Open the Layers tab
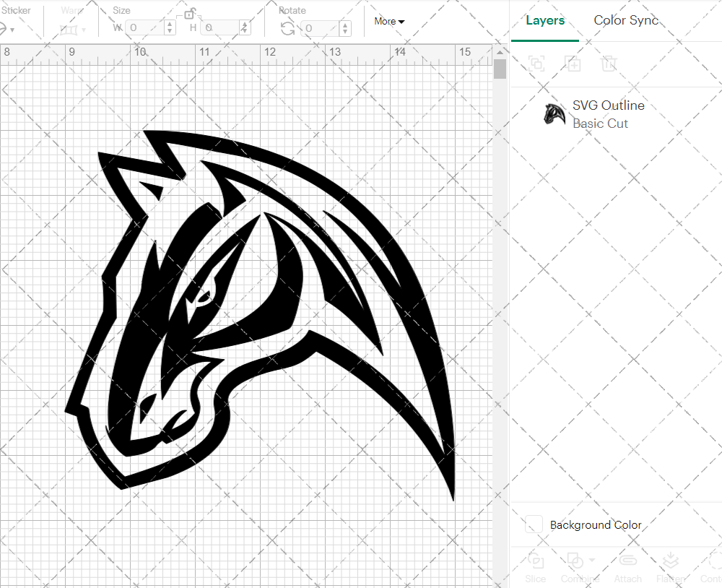The width and height of the screenshot is (722, 588). (545, 20)
